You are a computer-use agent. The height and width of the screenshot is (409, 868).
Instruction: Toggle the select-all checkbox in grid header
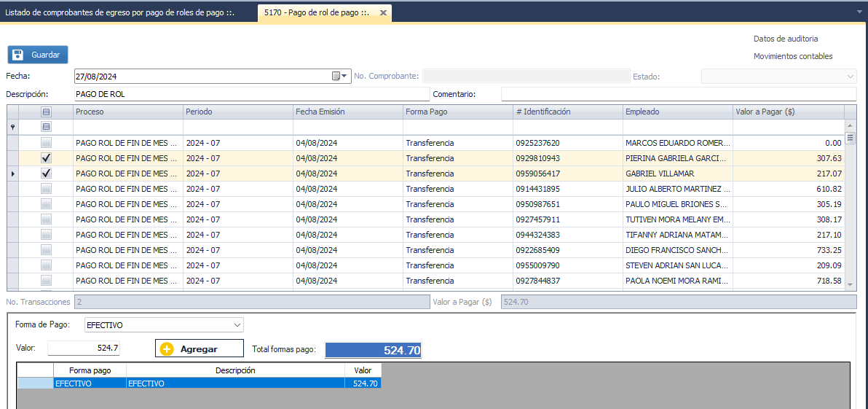pyautogui.click(x=47, y=112)
